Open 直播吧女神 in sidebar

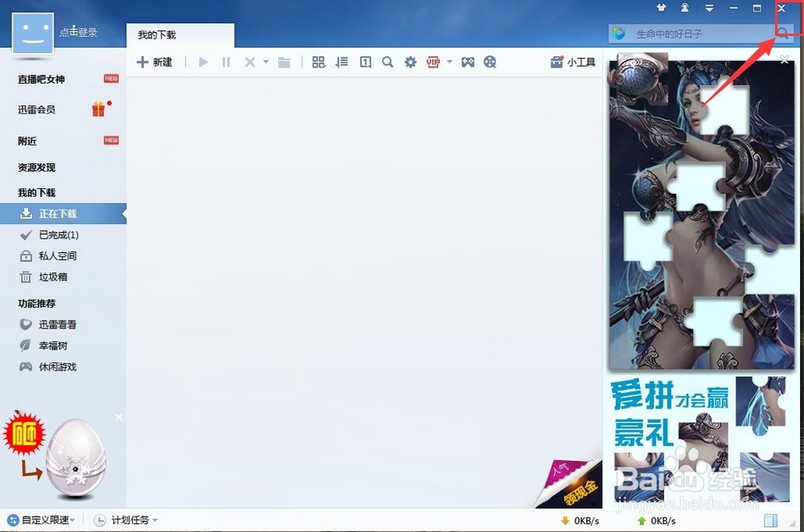click(x=41, y=80)
